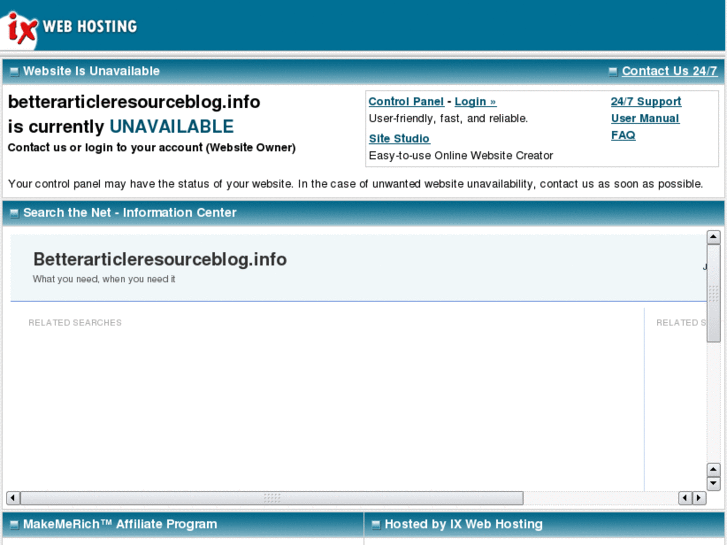Open the Contact Us 24/7 link
This screenshot has height=545, width=727.
tap(670, 71)
